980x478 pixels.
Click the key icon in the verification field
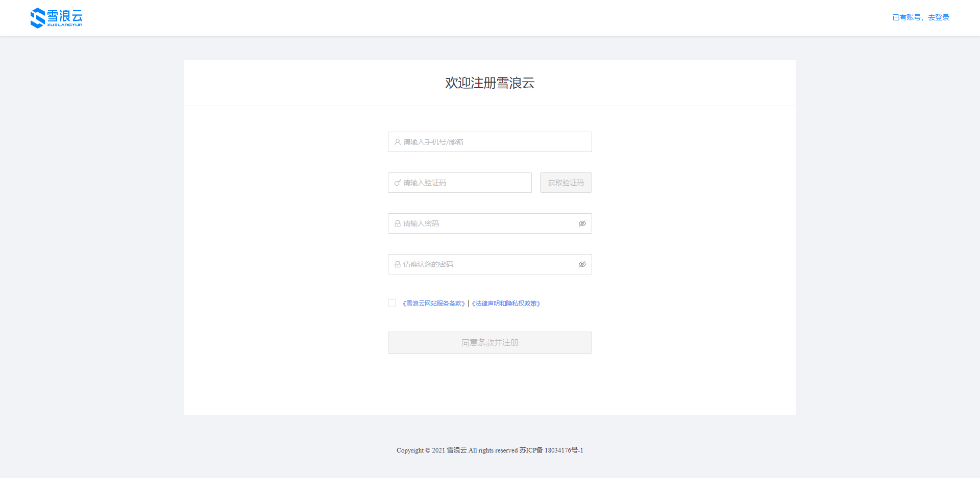(x=397, y=183)
